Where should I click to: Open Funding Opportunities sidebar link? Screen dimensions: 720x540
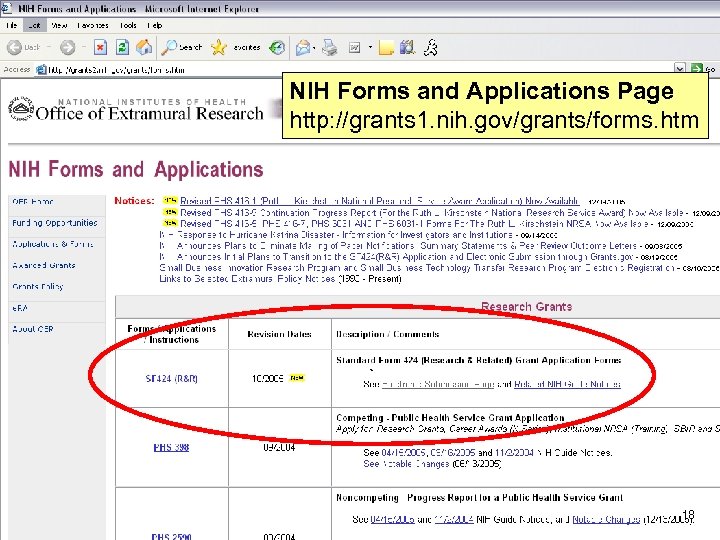pyautogui.click(x=55, y=223)
